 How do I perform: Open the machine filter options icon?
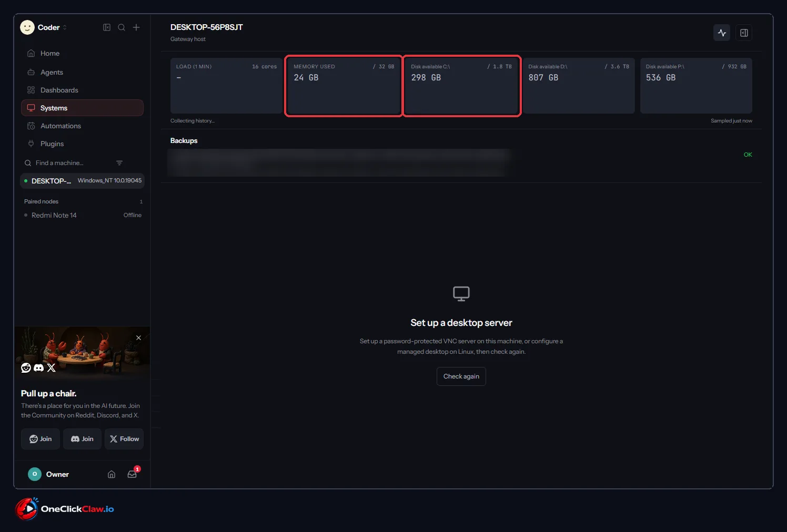pos(119,163)
